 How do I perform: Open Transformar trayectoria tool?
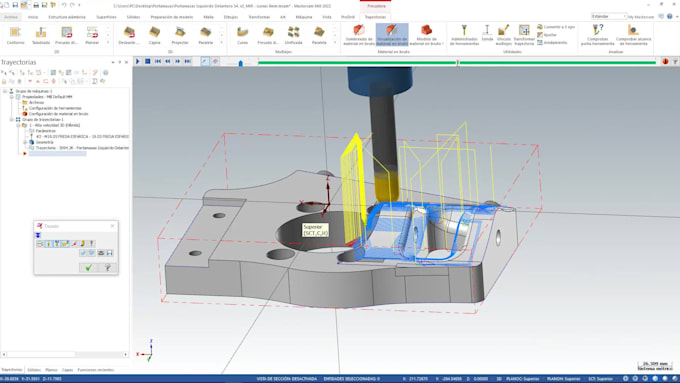[524, 35]
